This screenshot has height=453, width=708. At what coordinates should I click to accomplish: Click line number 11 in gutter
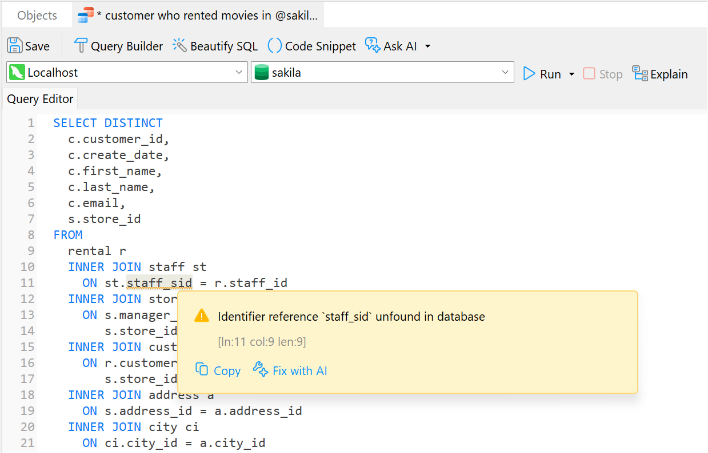click(27, 283)
